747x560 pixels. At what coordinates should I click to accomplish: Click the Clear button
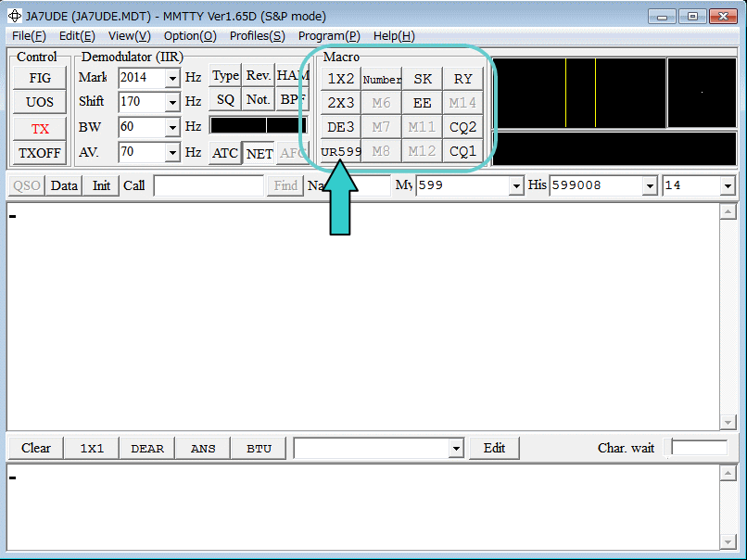pos(36,448)
